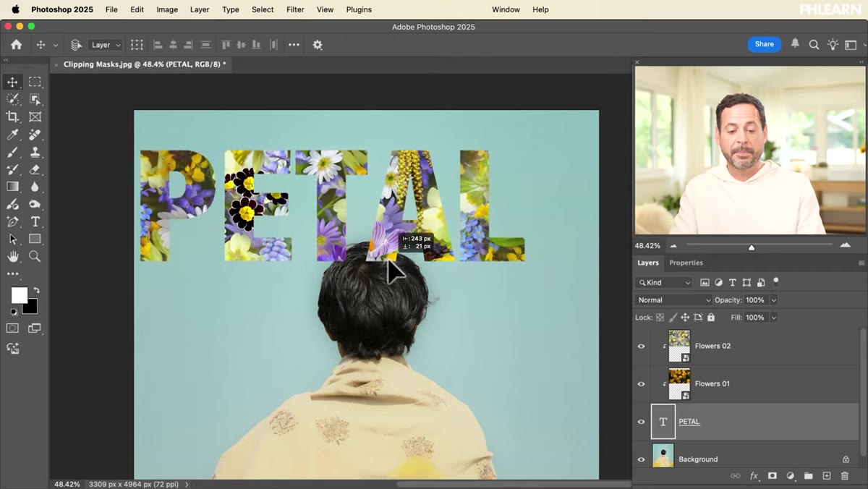Screen dimensions: 868x489
Task: Click align top edges icon
Action: click(226, 45)
